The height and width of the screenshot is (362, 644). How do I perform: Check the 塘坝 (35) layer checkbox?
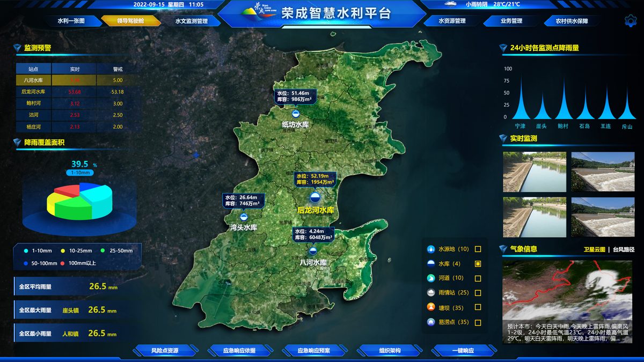pos(478,308)
